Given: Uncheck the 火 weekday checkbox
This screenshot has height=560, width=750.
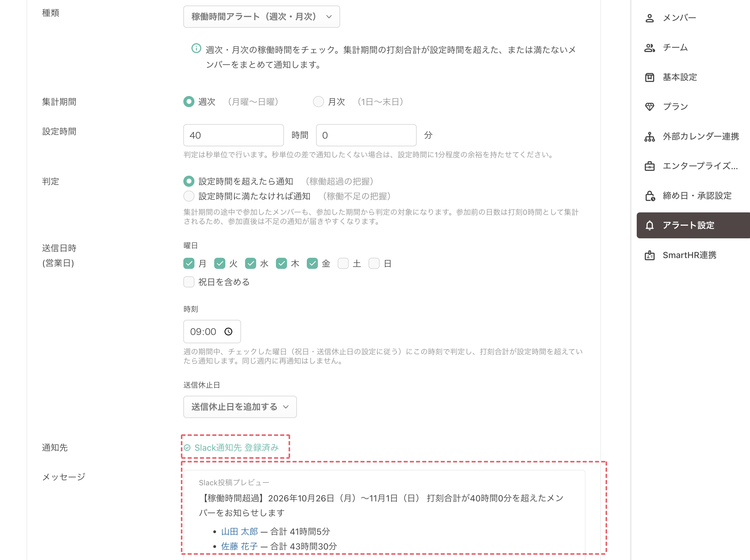Looking at the screenshot, I should click(220, 263).
